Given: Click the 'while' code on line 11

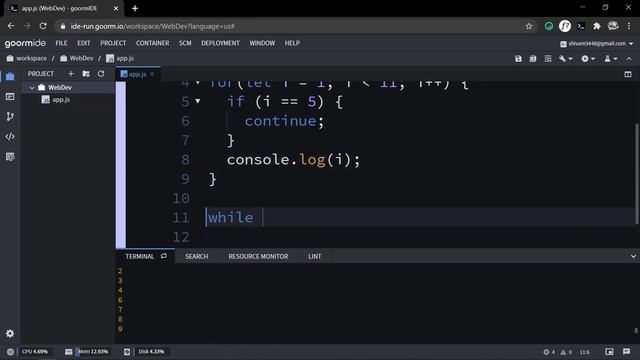Looking at the screenshot, I should (x=230, y=217).
